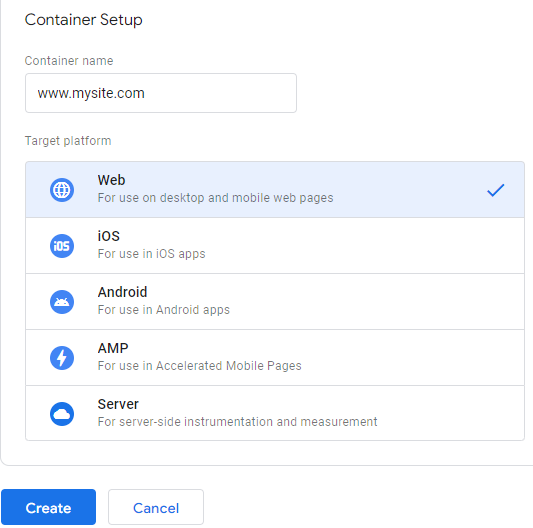Select the AMP target platform

tap(275, 357)
